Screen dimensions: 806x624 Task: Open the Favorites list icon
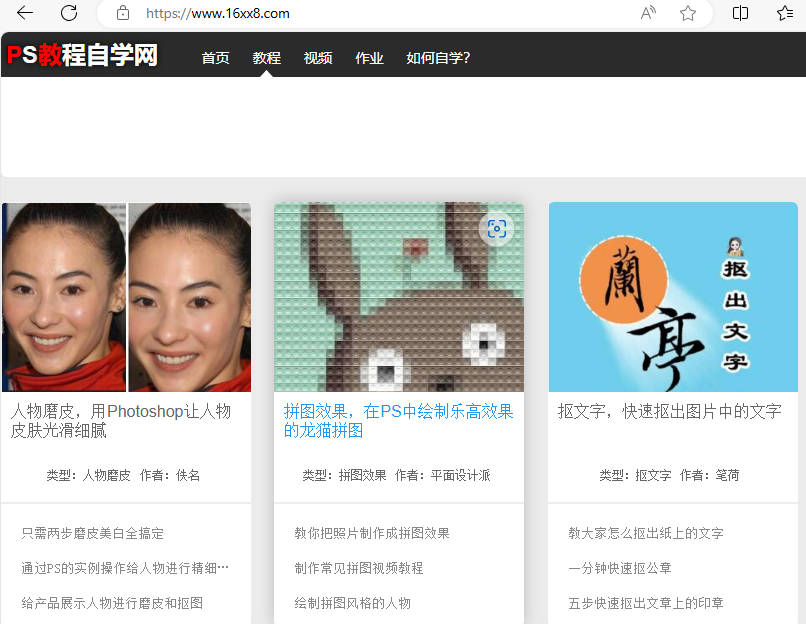[x=785, y=13]
